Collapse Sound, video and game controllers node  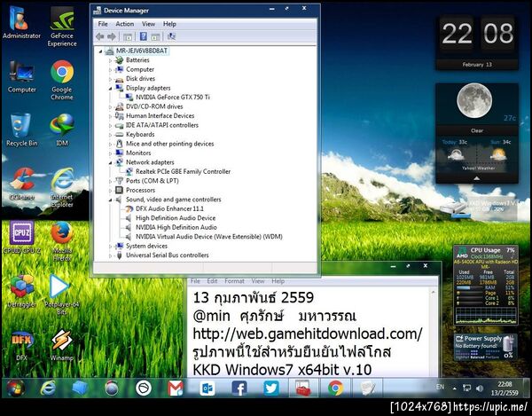pos(110,200)
